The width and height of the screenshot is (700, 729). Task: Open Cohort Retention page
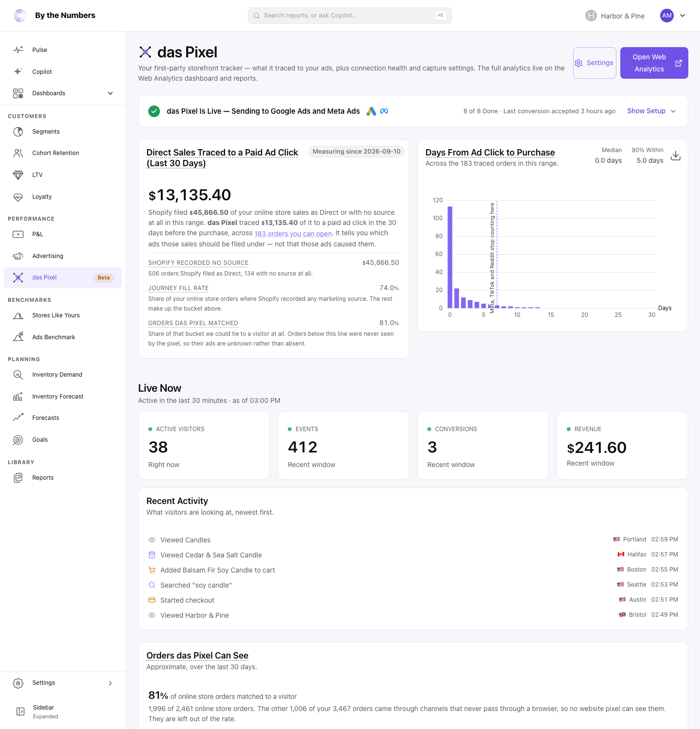tap(63, 153)
